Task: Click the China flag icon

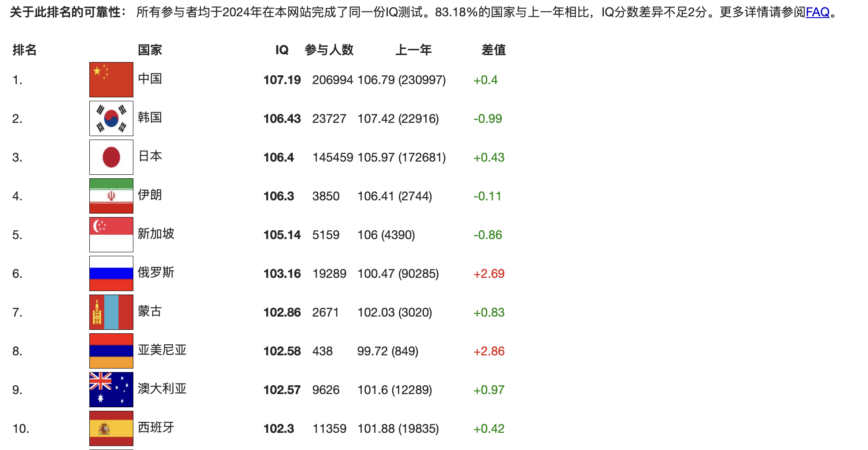Action: coord(111,80)
